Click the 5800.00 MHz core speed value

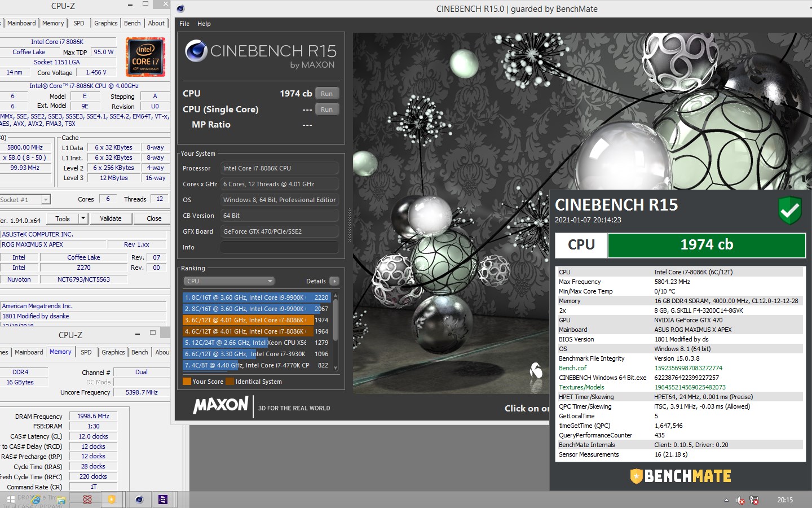click(x=25, y=148)
